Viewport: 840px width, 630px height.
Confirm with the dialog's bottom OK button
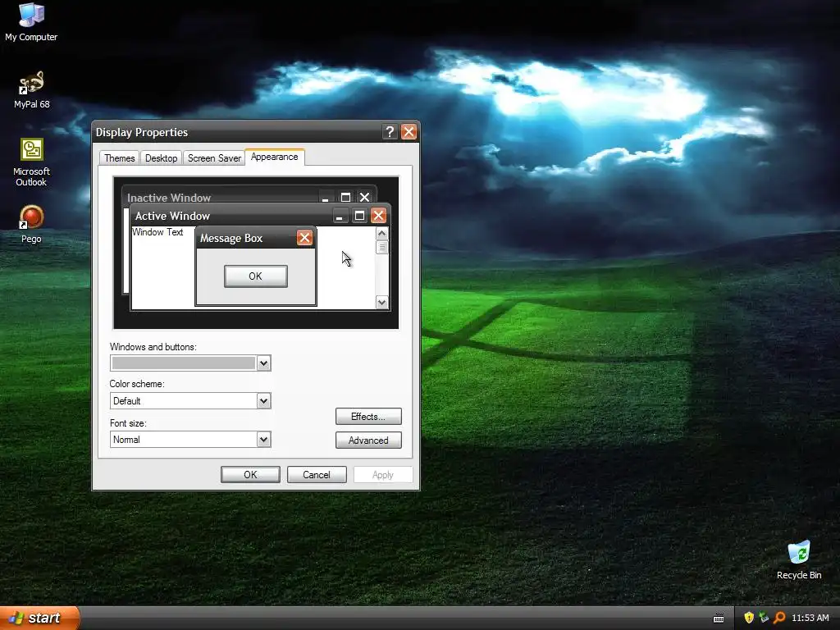[x=250, y=475]
